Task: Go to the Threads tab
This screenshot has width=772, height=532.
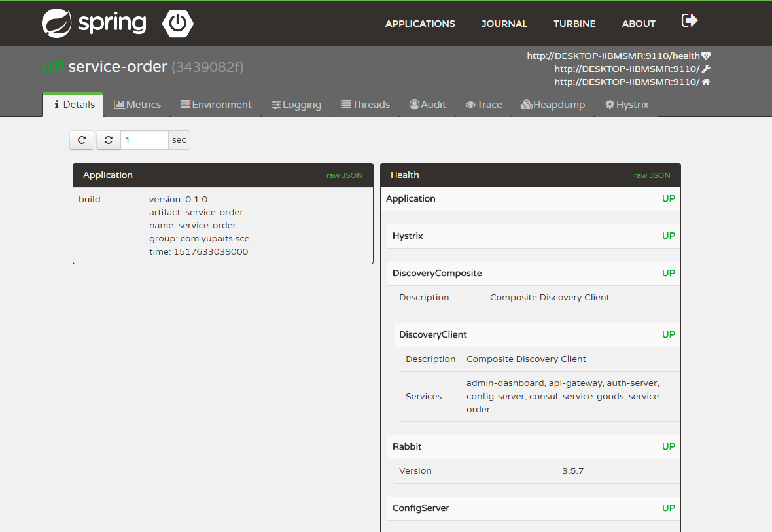Action: 365,105
